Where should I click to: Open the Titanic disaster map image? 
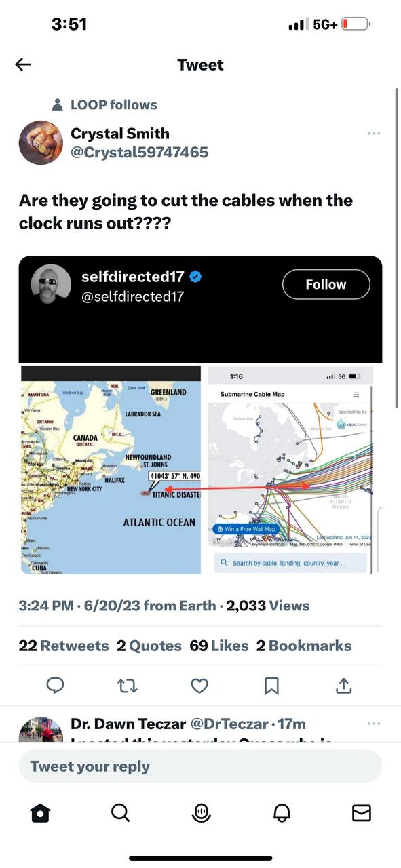click(x=111, y=469)
